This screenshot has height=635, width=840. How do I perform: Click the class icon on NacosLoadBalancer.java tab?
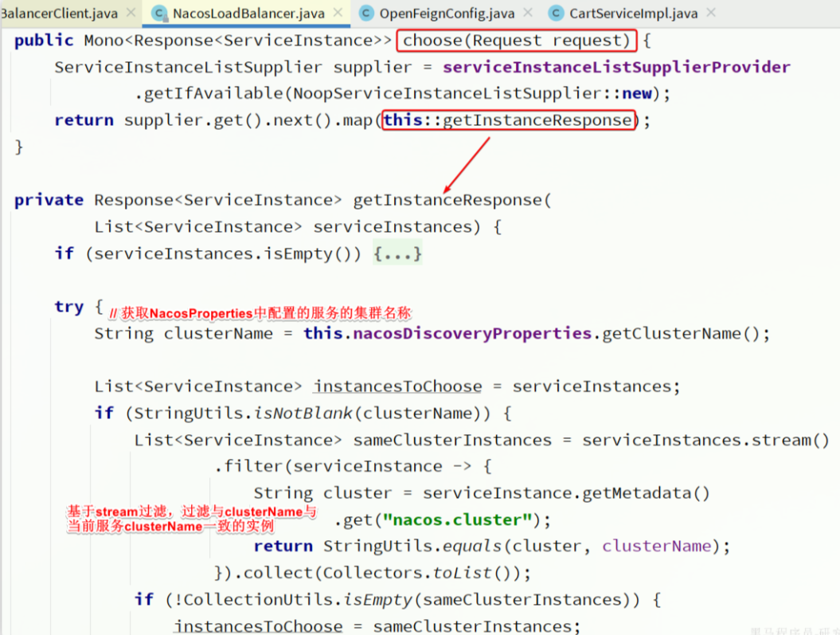[159, 14]
